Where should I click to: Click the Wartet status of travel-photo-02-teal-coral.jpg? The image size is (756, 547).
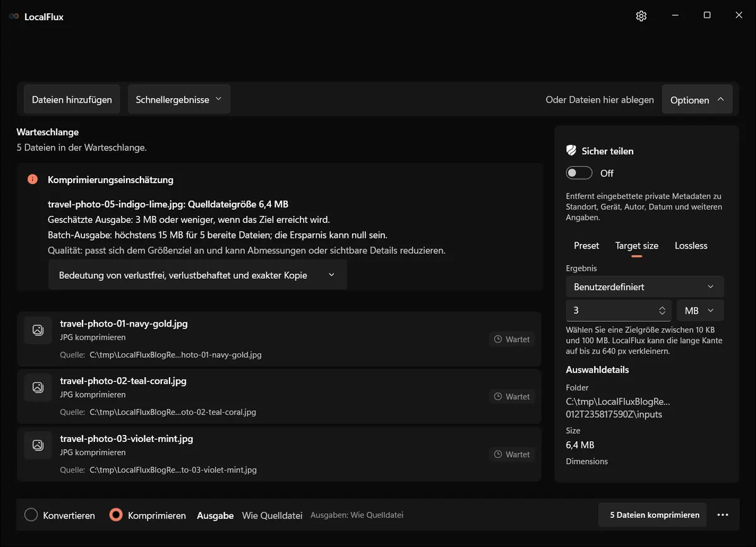pyautogui.click(x=512, y=397)
